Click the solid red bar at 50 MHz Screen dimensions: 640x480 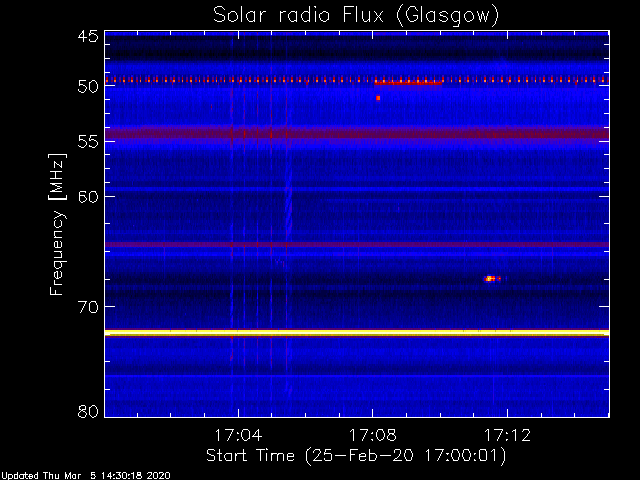[x=408, y=83]
